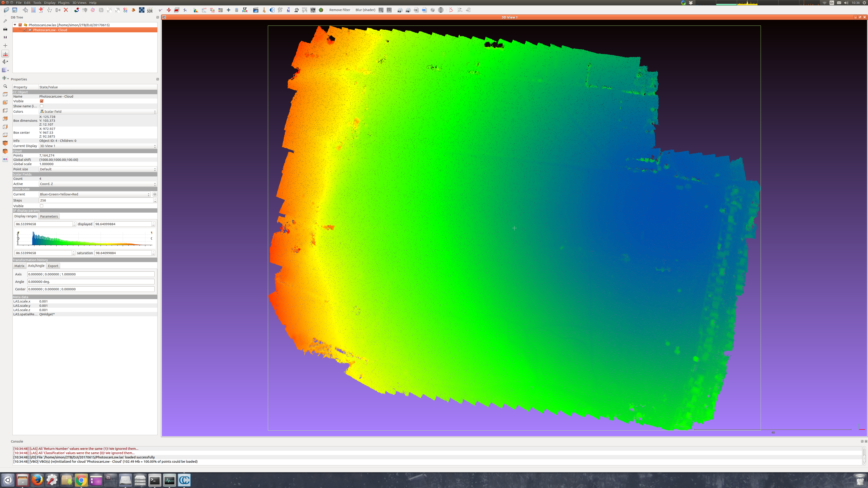Switch to the Parameters tab in SF display params

coord(49,216)
